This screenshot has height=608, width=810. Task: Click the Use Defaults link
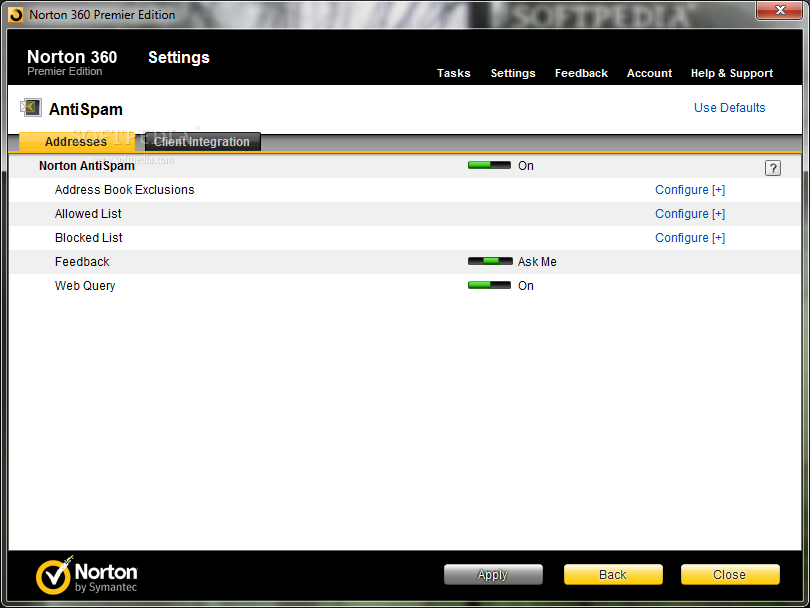click(729, 107)
